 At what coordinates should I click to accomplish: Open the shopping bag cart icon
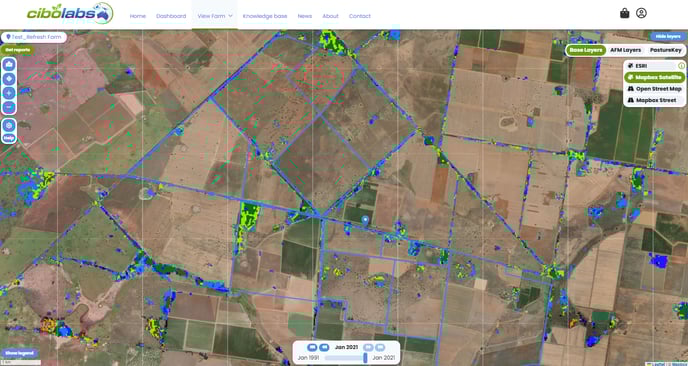click(x=624, y=13)
